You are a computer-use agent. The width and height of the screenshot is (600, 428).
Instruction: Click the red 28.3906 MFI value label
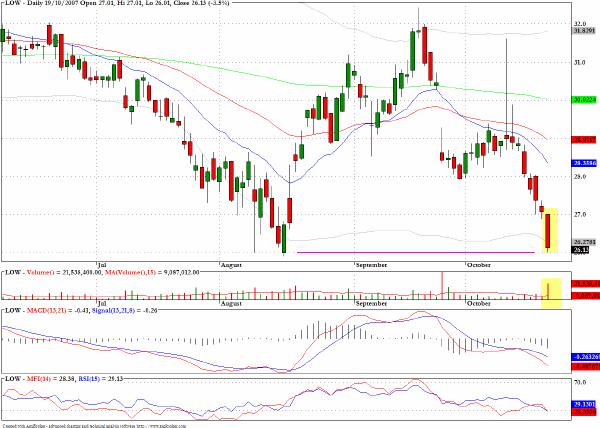584,412
